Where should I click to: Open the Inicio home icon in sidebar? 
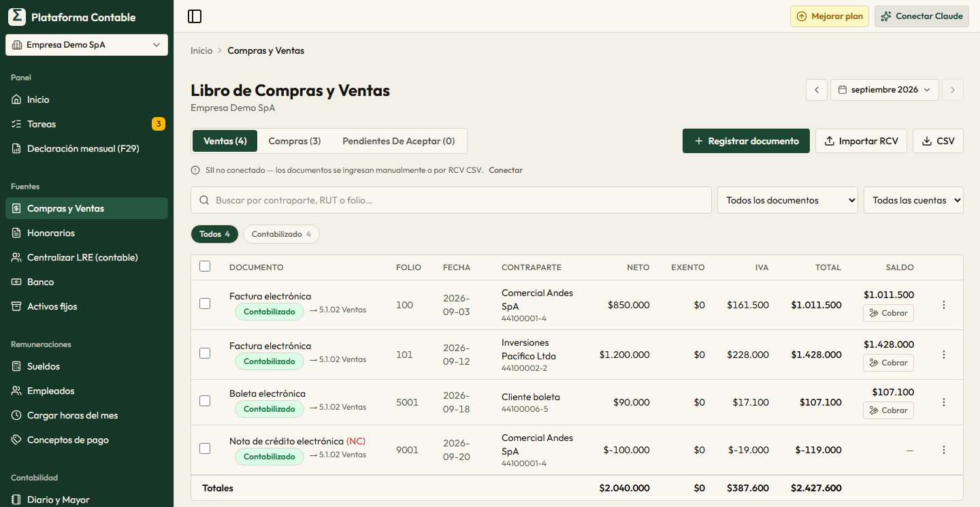click(x=17, y=99)
